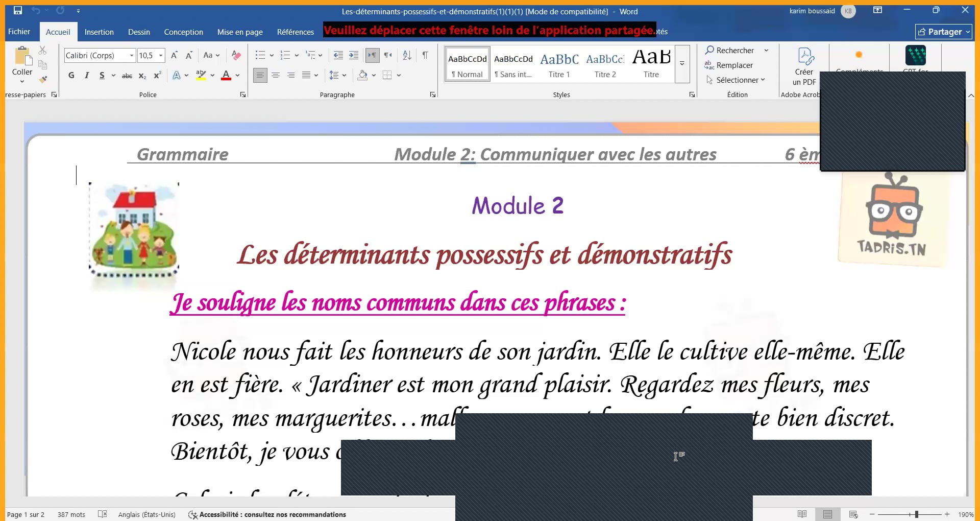Apply the Titre 2 style

point(605,64)
